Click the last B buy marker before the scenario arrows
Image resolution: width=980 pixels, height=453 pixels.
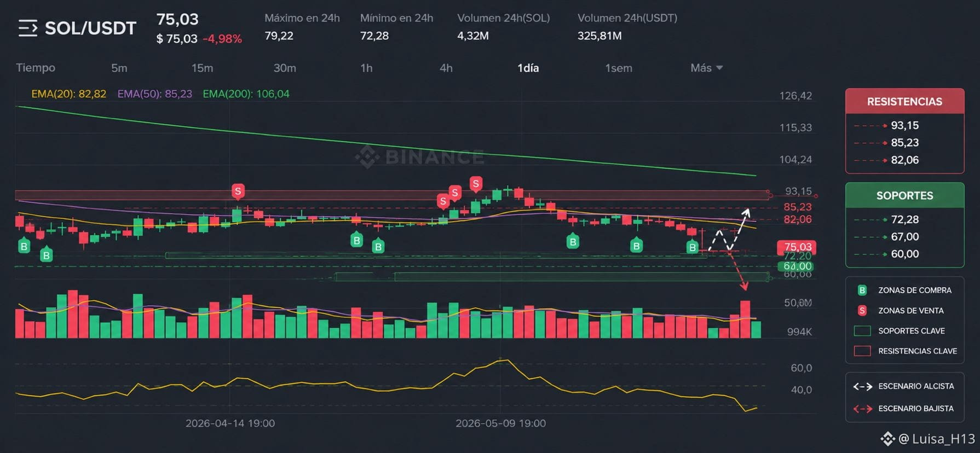point(693,247)
